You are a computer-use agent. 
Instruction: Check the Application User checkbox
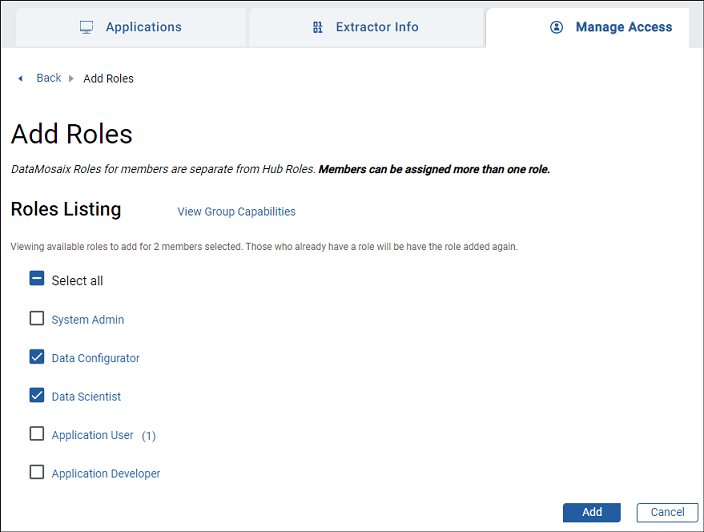pos(37,434)
